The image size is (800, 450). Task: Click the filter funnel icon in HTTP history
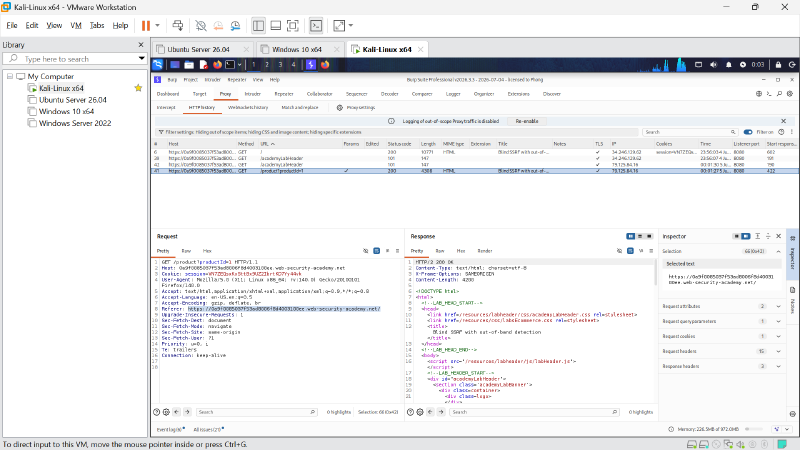click(x=161, y=132)
